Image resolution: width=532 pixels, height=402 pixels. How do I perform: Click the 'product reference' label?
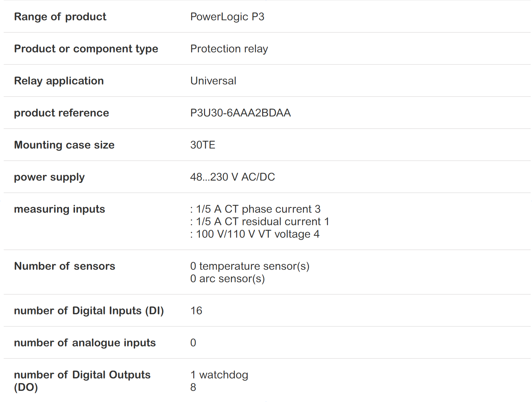[x=61, y=113]
